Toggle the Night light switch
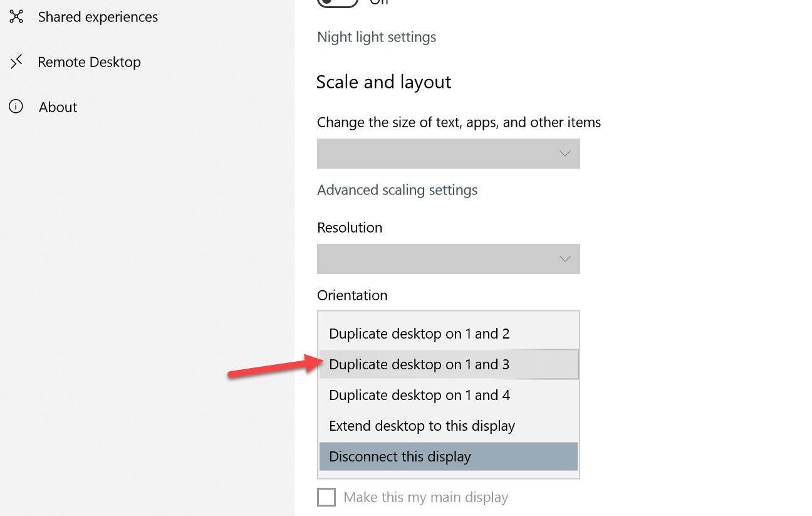Viewport: 812px width, 516px height. point(338,2)
